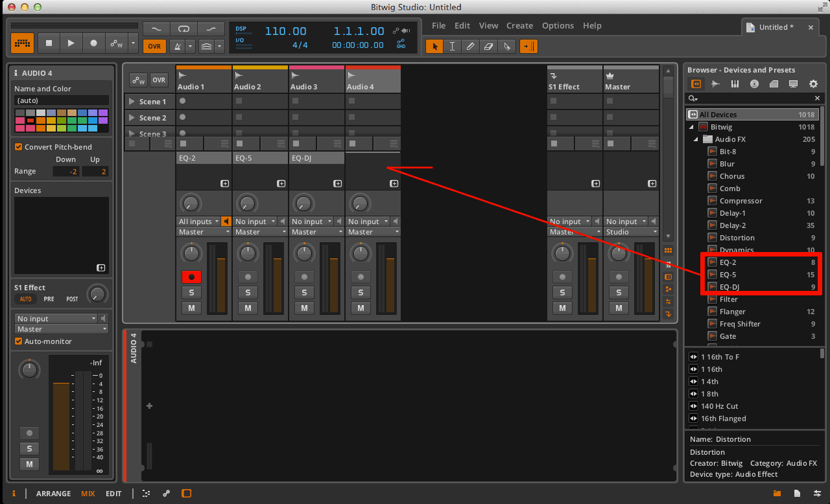Select AUTO mode for S1 Effect send
The image size is (830, 504).
point(25,299)
